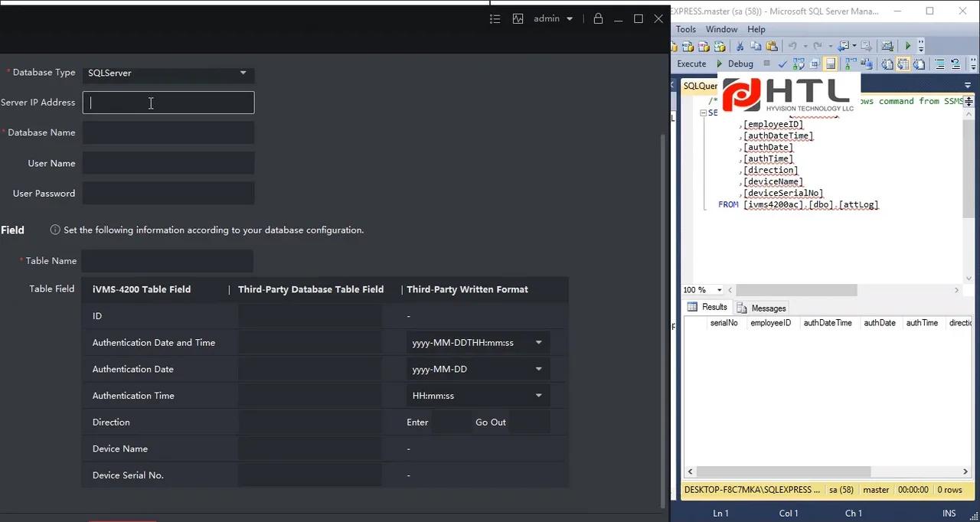The height and width of the screenshot is (522, 980).
Task: Click the lock icon in the iVMS-4200 title bar
Action: pos(598,18)
